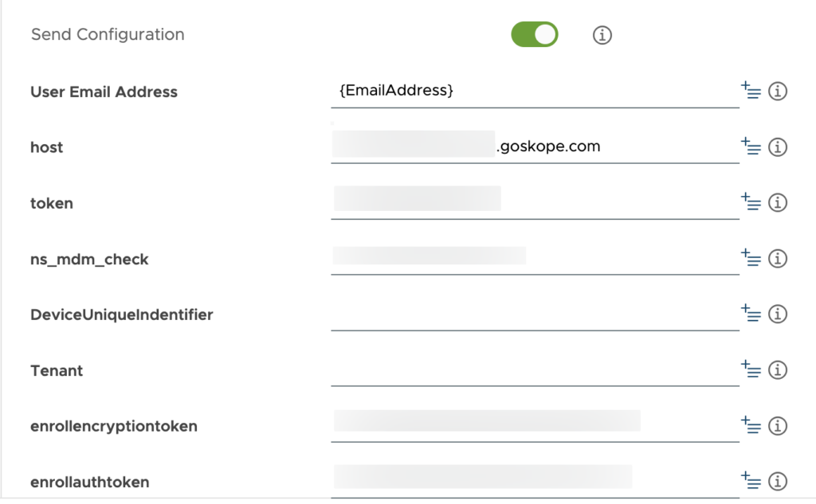
Task: Add lookup value for enrollauthtoken
Action: click(x=751, y=481)
